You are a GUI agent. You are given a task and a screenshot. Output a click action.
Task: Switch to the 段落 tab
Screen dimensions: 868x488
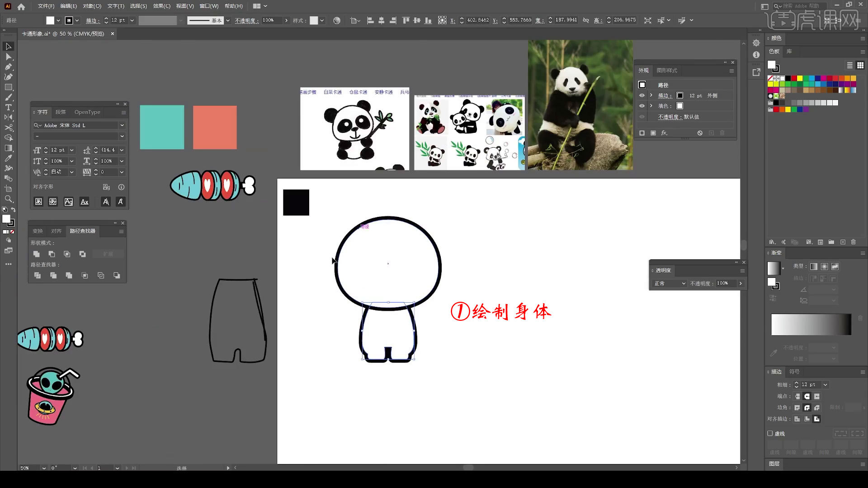click(x=61, y=112)
